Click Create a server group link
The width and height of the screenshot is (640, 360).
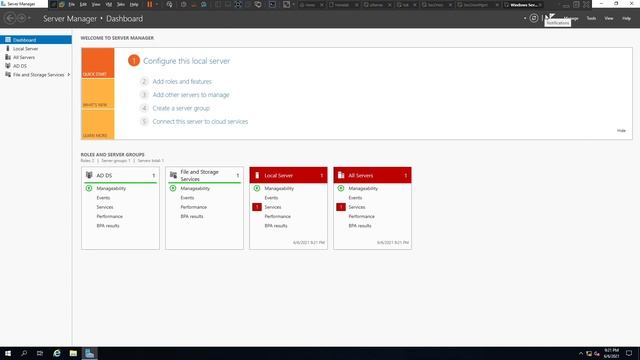(181, 108)
